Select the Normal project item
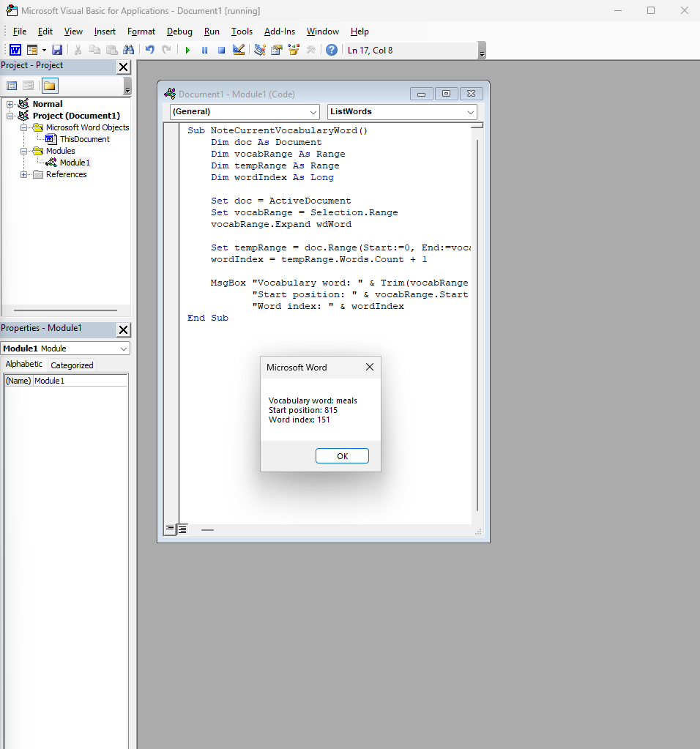 (48, 104)
